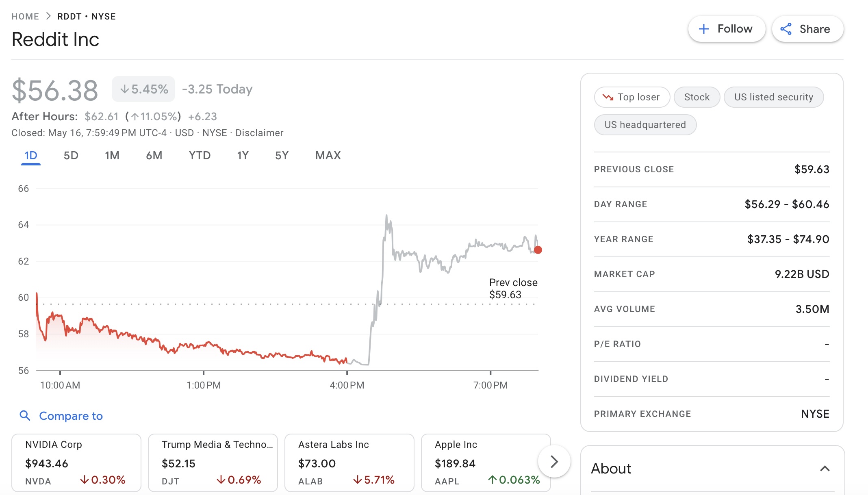Click the share network icon
Viewport: 868px width, 495px height.
(786, 29)
